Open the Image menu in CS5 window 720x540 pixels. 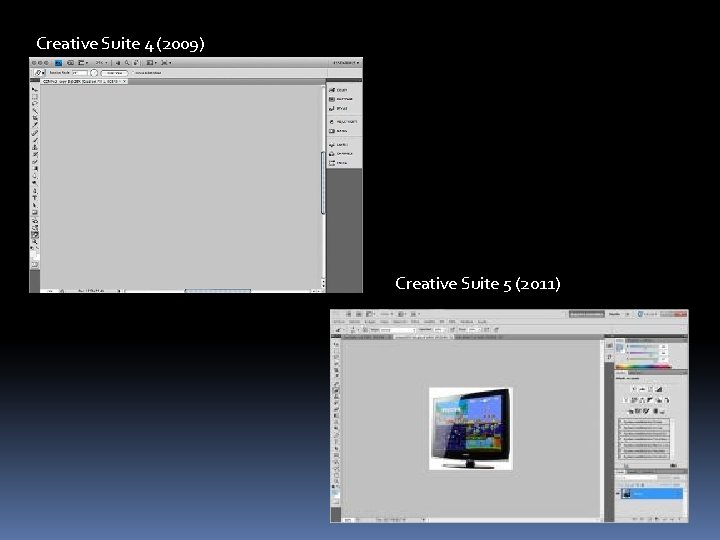(x=370, y=321)
